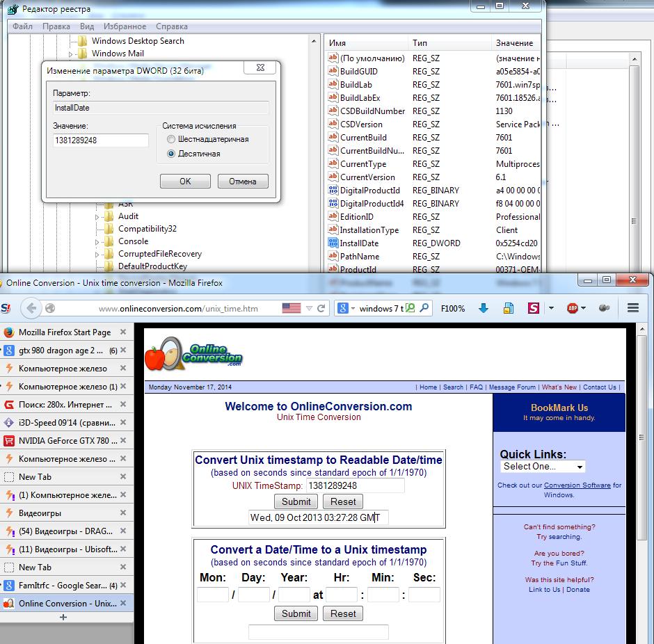The height and width of the screenshot is (644, 654).
Task: Open the Firefox hamburger menu
Action: click(633, 308)
